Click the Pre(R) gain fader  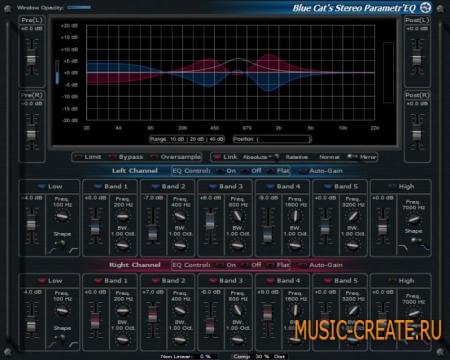(x=31, y=135)
